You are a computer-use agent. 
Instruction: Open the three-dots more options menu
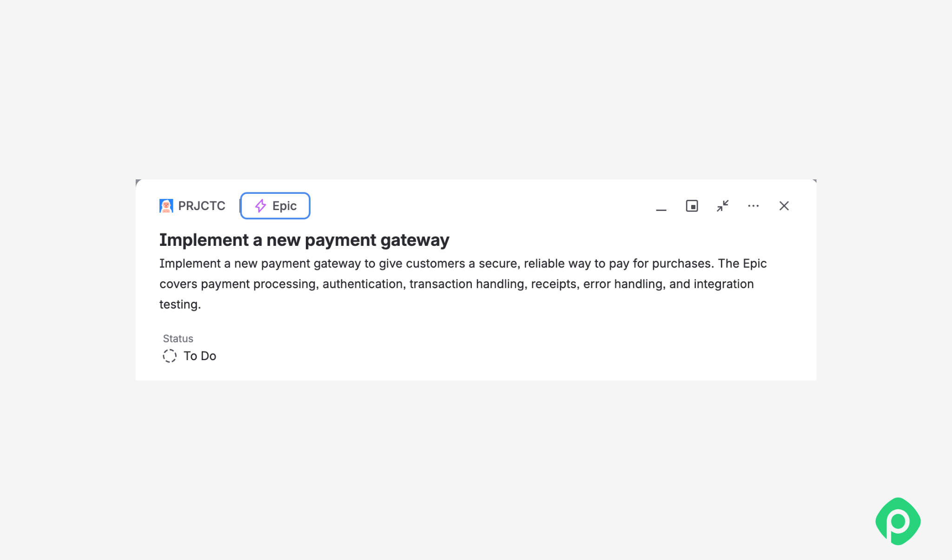[x=753, y=206]
